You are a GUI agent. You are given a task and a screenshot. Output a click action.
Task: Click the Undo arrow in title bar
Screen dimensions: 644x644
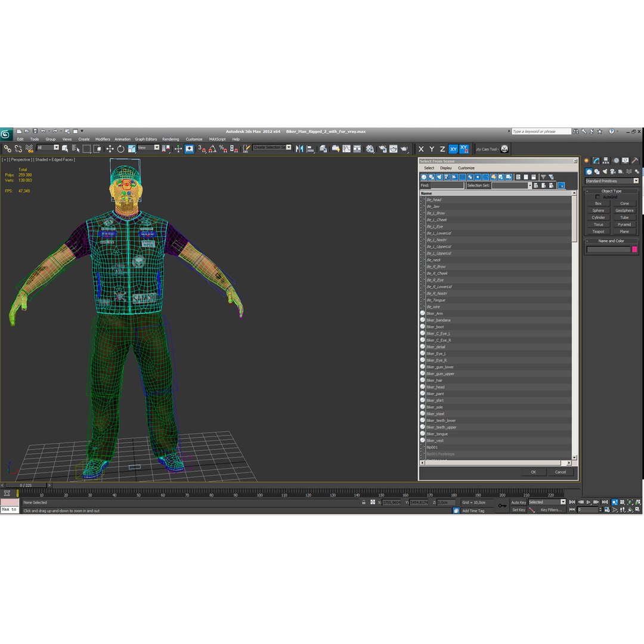[x=43, y=131]
